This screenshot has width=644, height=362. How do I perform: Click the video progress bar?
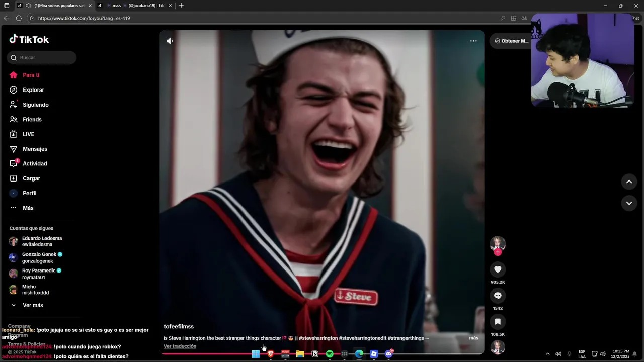pyautogui.click(x=322, y=353)
